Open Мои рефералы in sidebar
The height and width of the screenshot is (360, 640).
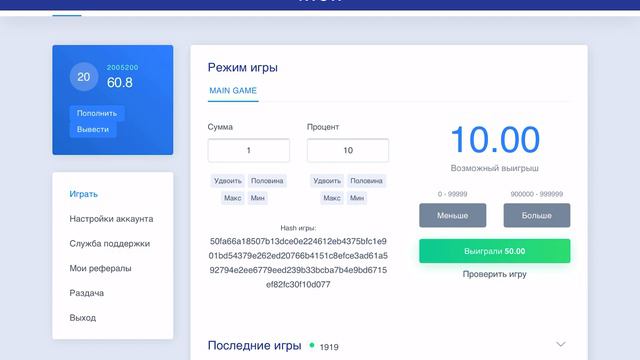[100, 268]
